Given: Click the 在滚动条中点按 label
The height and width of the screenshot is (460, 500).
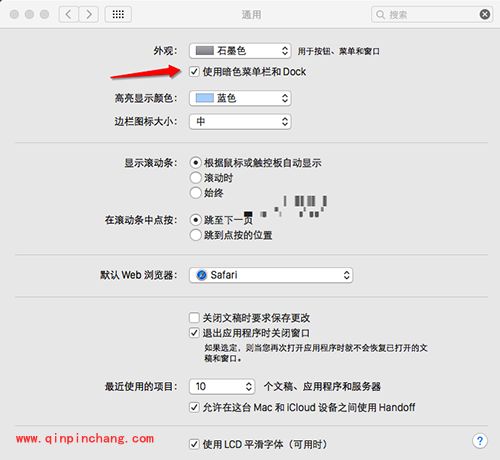Looking at the screenshot, I should pos(141,220).
